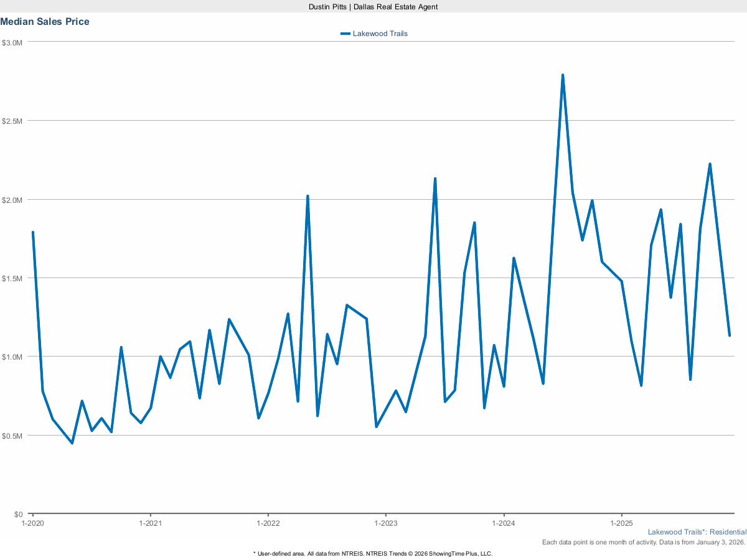Image resolution: width=747 pixels, height=560 pixels.
Task: Click the $2.02M spike in early 2022
Action: (x=306, y=195)
